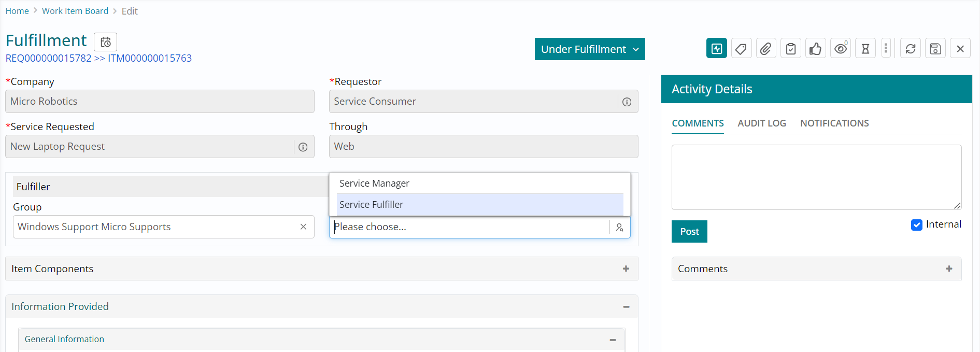
Task: Click the Post button
Action: coord(689,232)
